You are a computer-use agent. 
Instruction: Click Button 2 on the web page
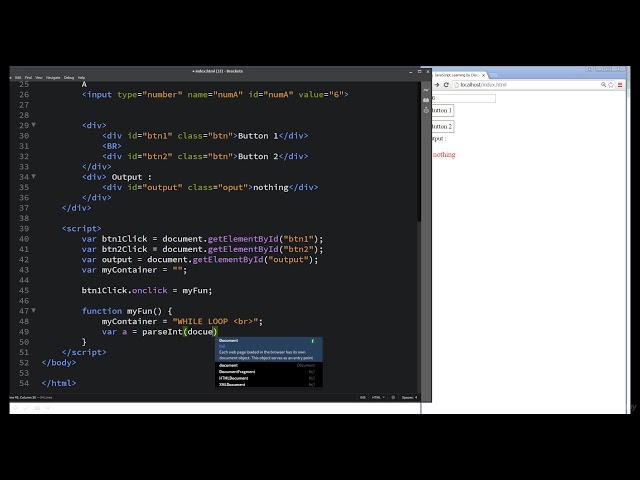pyautogui.click(x=442, y=127)
